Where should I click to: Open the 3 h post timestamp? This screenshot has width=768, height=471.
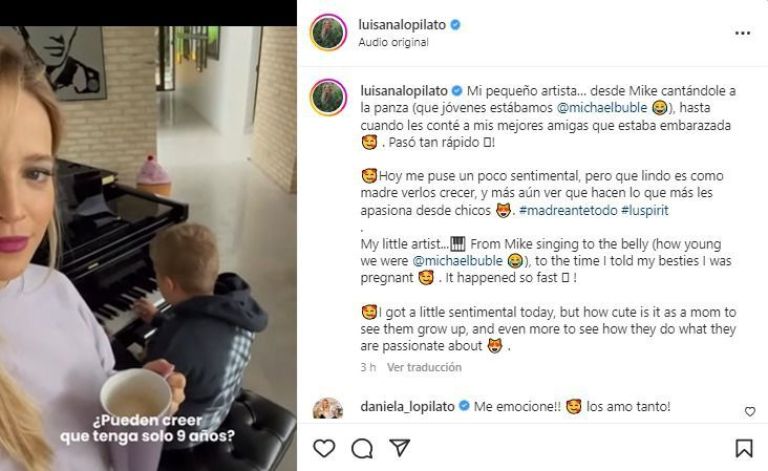click(x=368, y=367)
